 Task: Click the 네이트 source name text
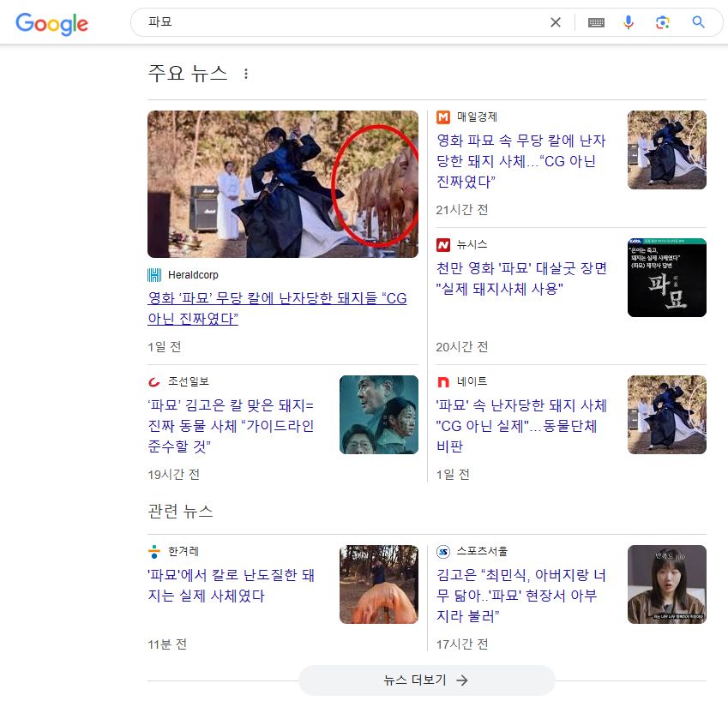472,381
